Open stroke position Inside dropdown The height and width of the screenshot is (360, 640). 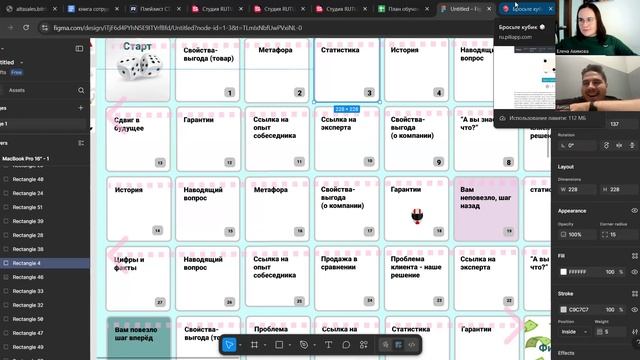(574, 332)
